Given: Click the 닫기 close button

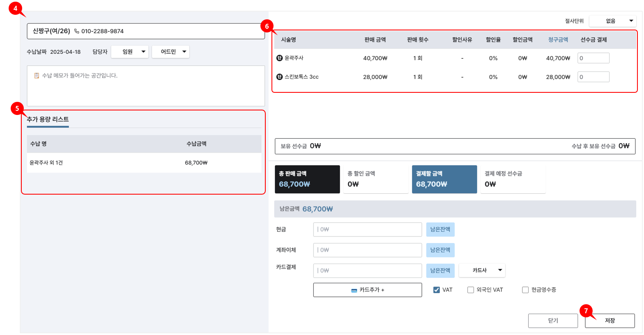Looking at the screenshot, I should tap(553, 321).
